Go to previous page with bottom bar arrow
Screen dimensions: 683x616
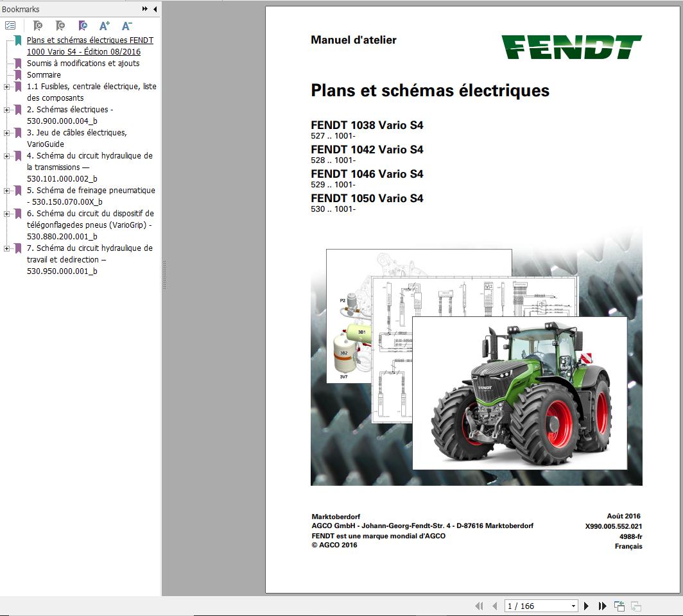tap(494, 606)
